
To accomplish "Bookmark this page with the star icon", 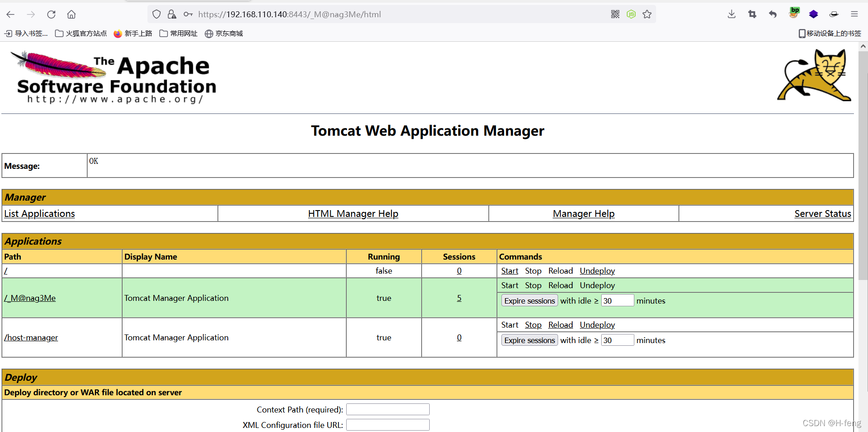I will click(647, 15).
